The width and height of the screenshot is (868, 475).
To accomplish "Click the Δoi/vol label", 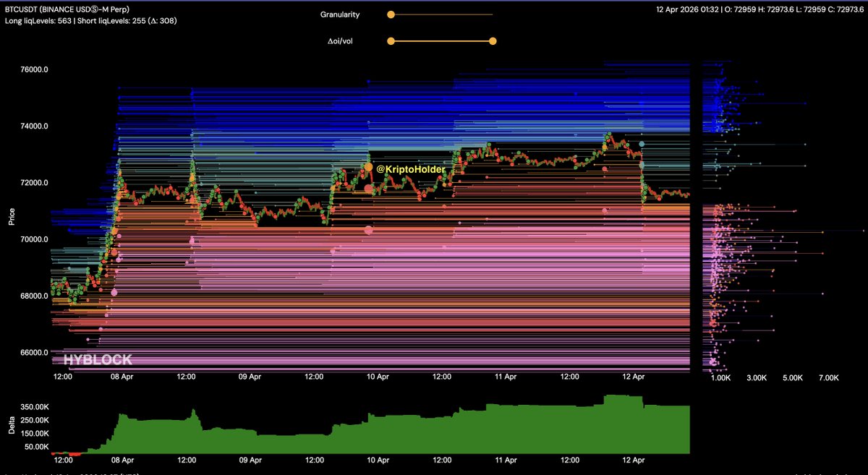I will 341,41.
